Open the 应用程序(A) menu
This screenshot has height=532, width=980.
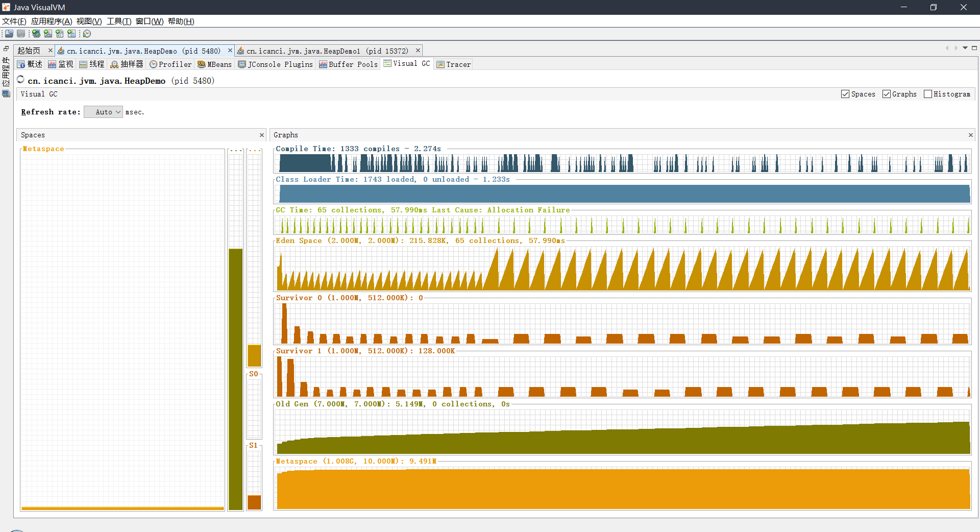[52, 21]
